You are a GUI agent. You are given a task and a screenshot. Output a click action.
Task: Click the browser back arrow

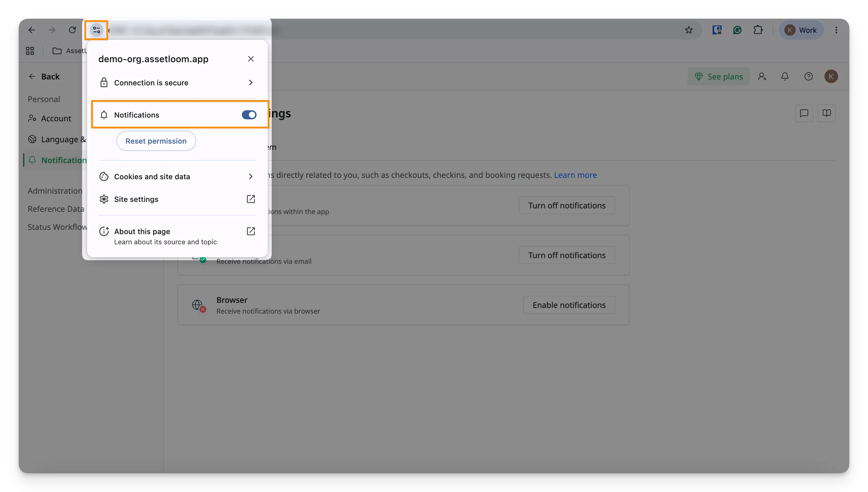(32, 30)
